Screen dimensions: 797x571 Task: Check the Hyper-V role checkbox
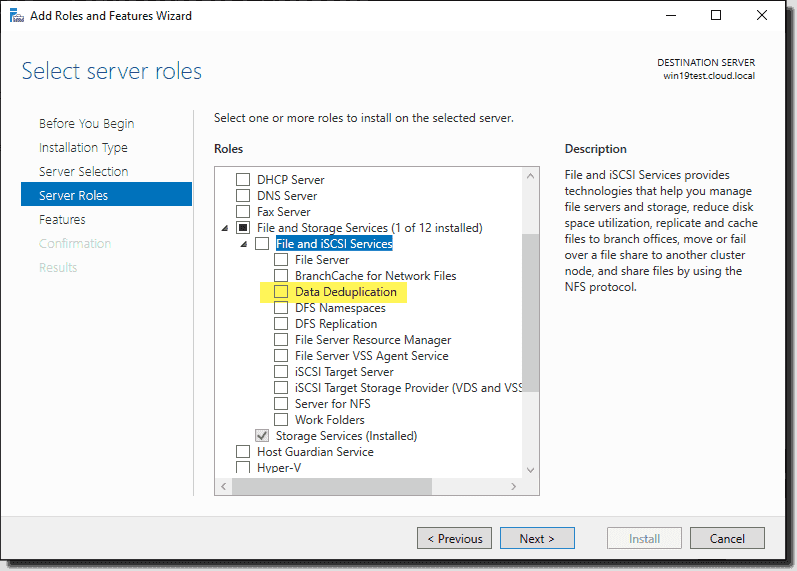(x=243, y=467)
